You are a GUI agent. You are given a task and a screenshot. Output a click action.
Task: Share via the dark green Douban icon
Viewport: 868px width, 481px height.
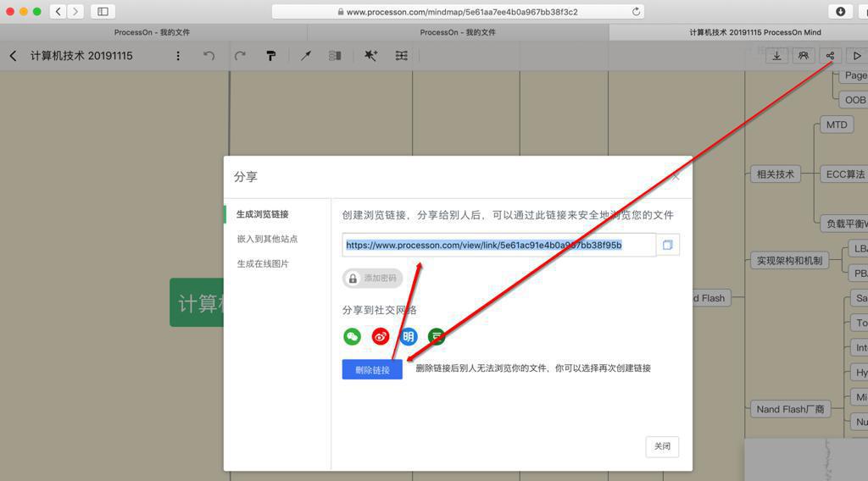[437, 336]
